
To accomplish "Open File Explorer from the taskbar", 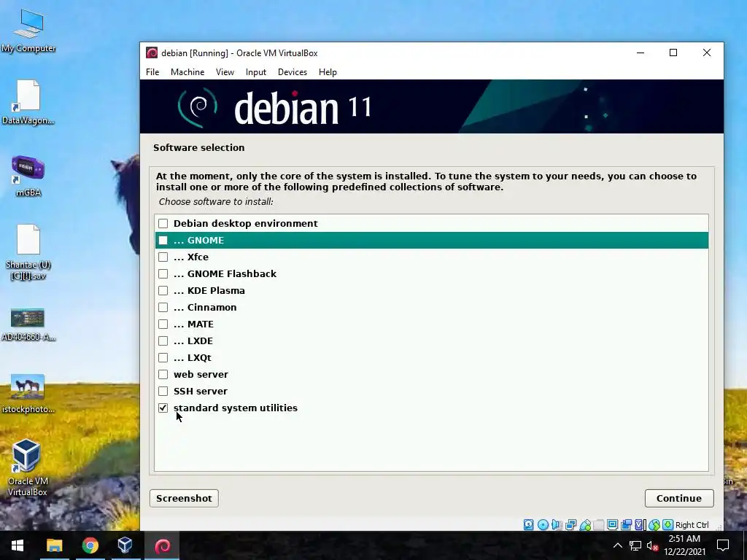I will [x=54, y=545].
